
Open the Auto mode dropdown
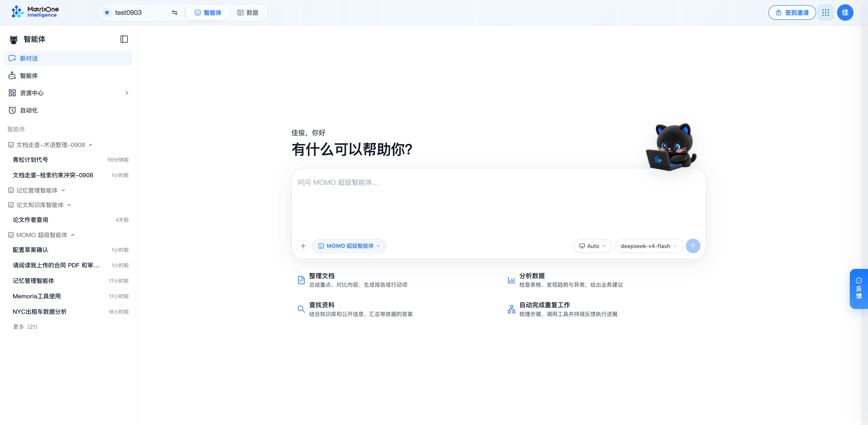[592, 246]
